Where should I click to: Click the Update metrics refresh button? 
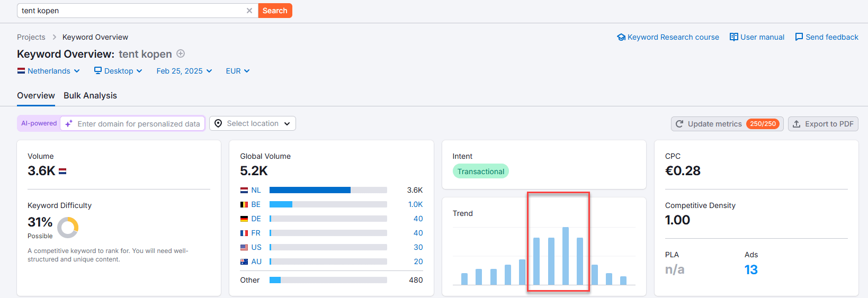[727, 124]
